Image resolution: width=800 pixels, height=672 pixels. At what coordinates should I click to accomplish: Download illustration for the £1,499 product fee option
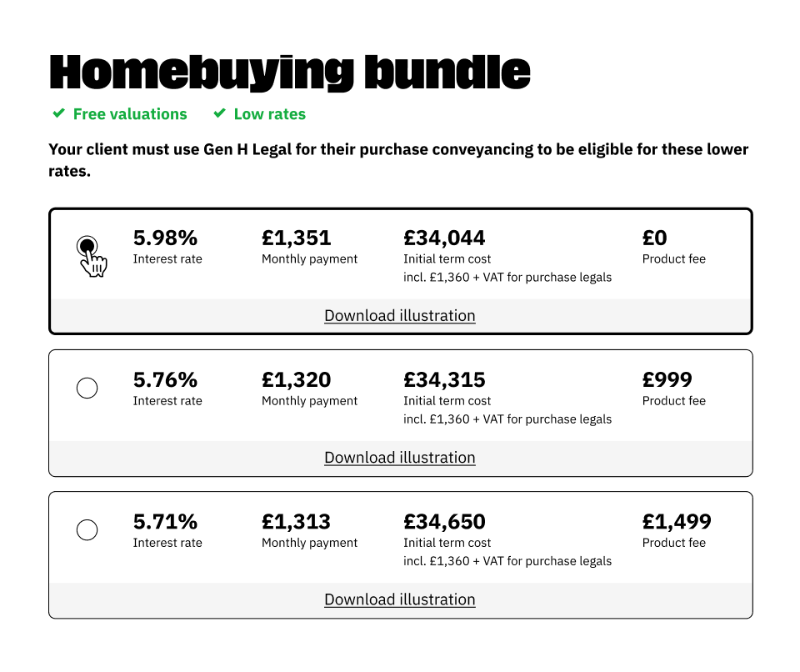tap(399, 599)
